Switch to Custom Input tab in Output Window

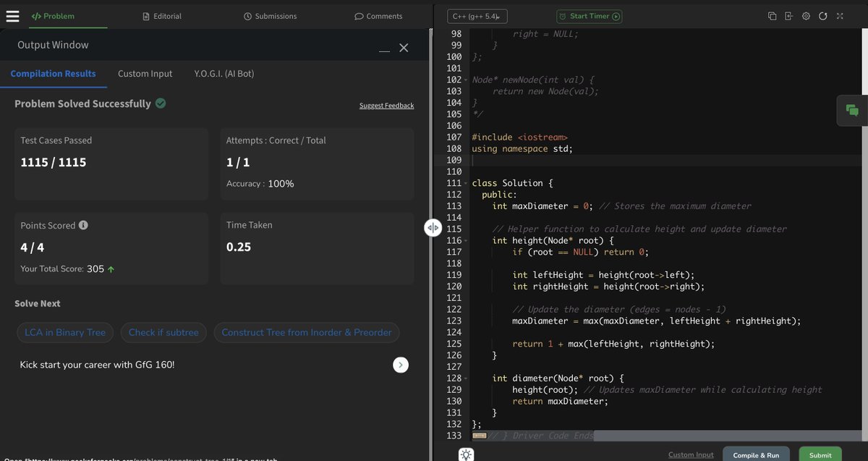point(145,74)
